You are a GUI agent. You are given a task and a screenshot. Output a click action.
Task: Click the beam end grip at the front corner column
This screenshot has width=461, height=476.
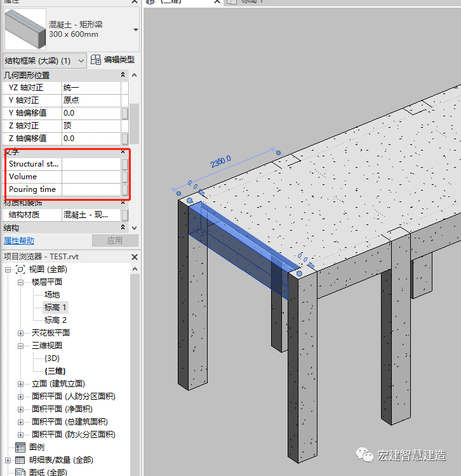[x=299, y=273]
